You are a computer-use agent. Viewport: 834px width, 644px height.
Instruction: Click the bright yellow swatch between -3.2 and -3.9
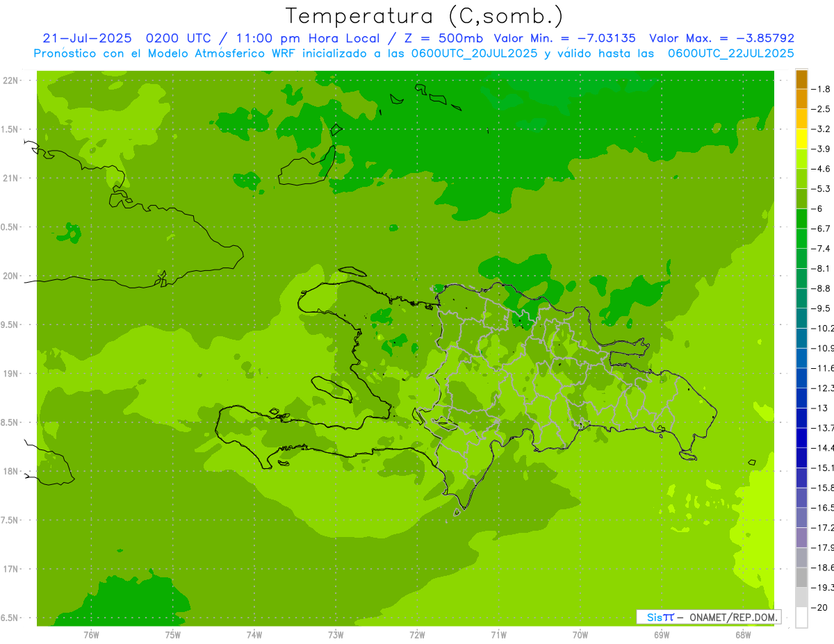801,139
